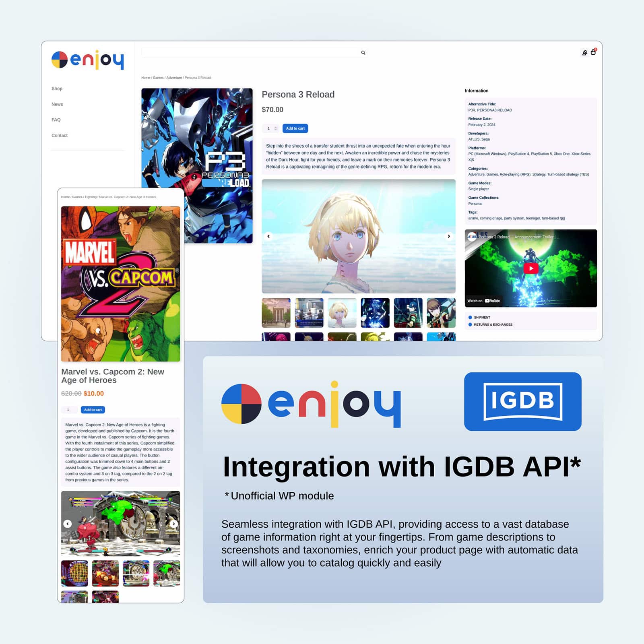Go to previous Persona screenshot arrow

click(268, 236)
